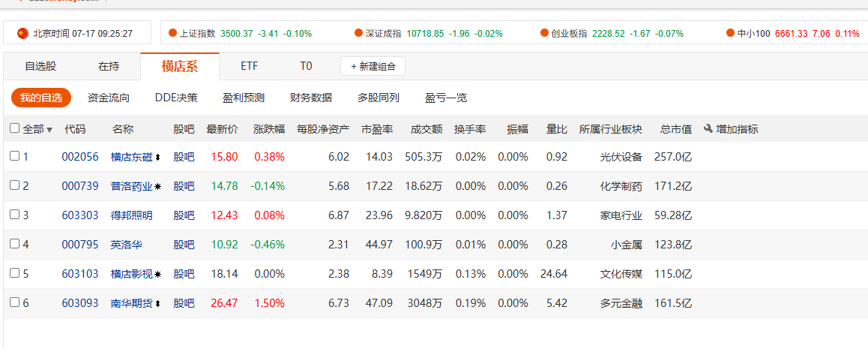Image resolution: width=868 pixels, height=349 pixels.
Task: Switch to 盈利预测 view
Action: [x=244, y=98]
